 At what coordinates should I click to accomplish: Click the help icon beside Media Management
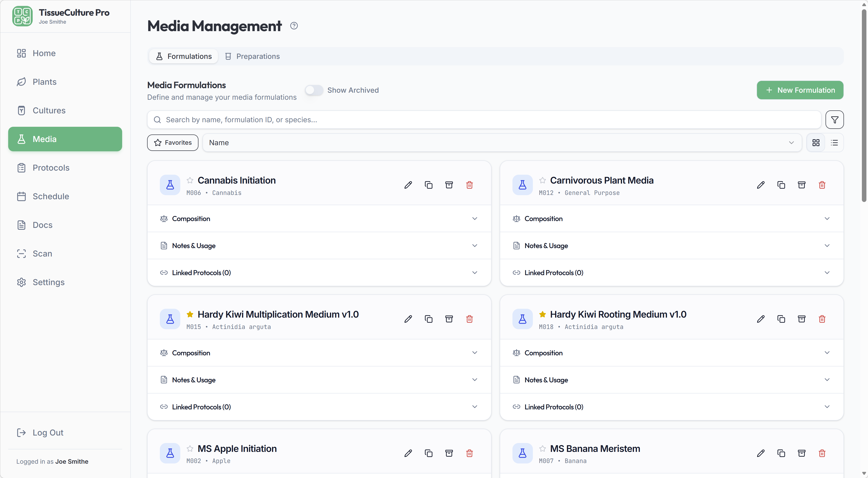click(294, 26)
